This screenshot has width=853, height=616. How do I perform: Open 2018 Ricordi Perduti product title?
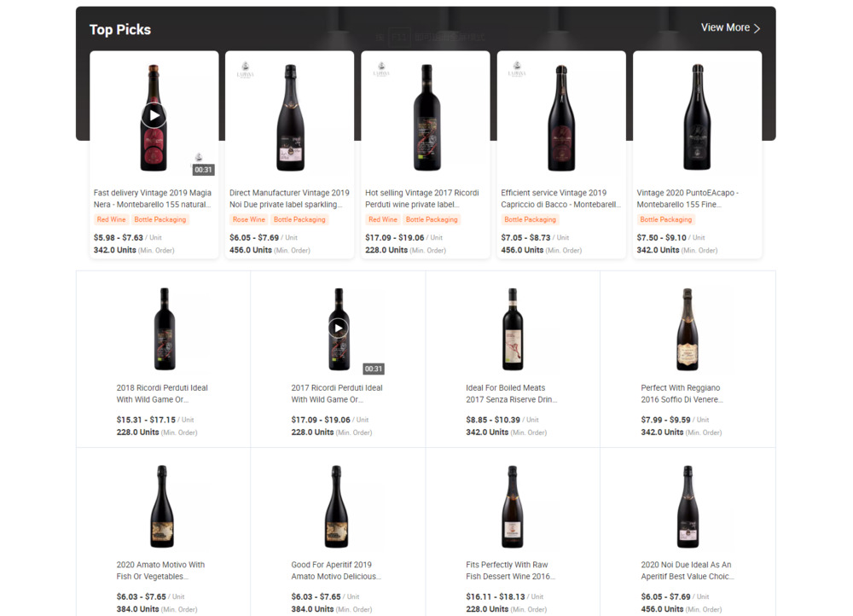[x=162, y=393]
